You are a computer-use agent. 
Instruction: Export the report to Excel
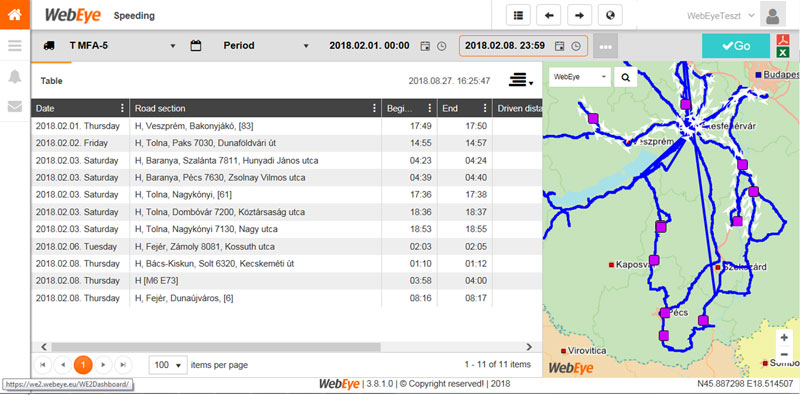click(783, 52)
